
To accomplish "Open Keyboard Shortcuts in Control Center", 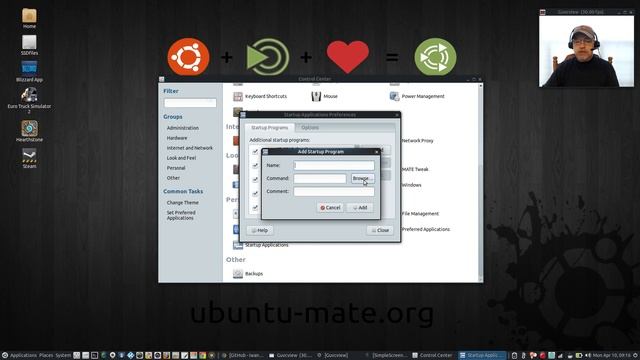I will pyautogui.click(x=260, y=96).
